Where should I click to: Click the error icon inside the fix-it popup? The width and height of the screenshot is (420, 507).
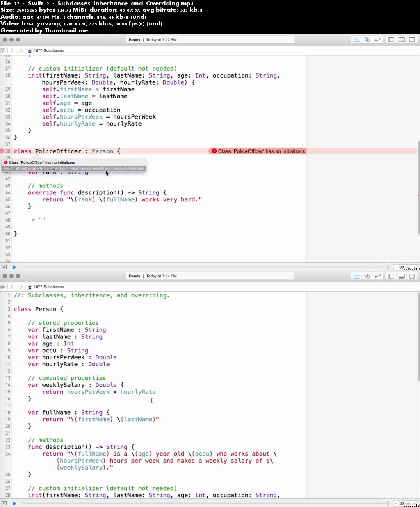pos(6,162)
